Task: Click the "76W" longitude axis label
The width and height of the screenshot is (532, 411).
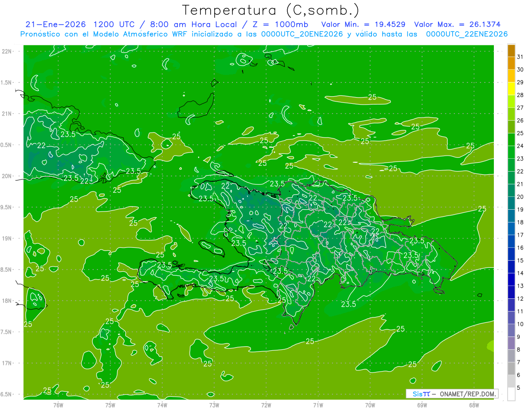Action: pyautogui.click(x=58, y=405)
